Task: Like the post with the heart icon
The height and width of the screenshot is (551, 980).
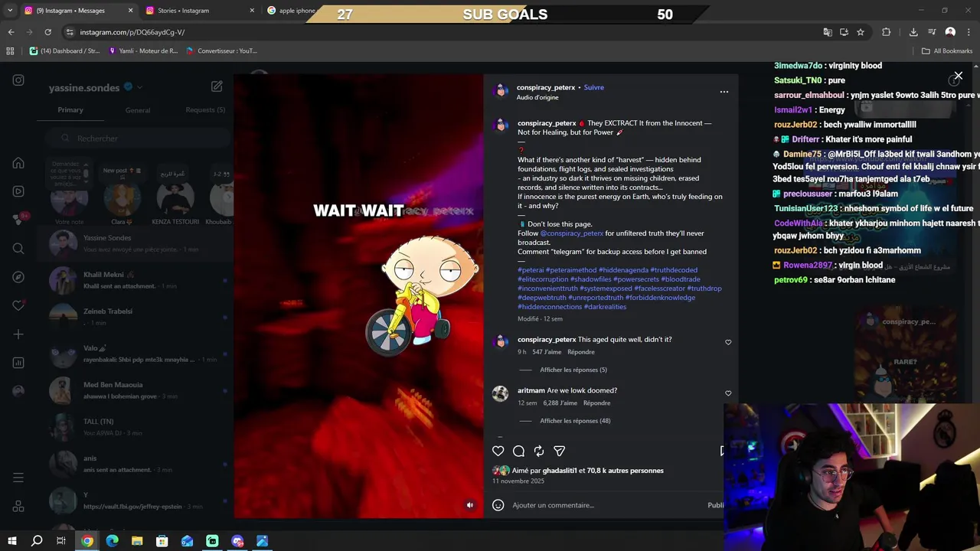Action: coord(498,452)
